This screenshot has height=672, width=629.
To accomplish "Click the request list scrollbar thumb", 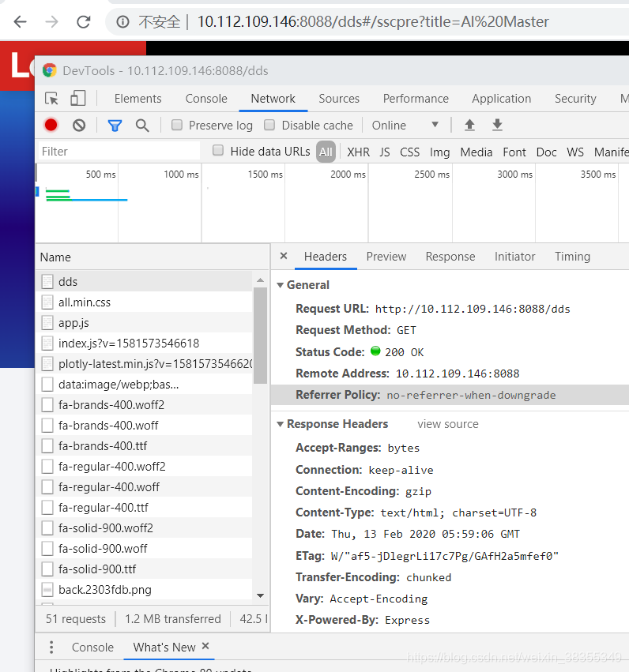I will pyautogui.click(x=260, y=336).
